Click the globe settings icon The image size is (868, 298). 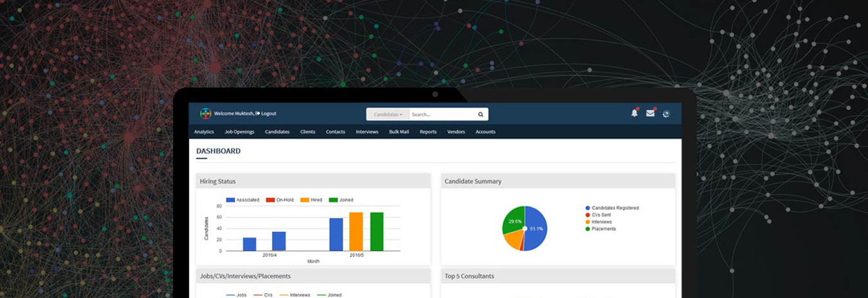[x=666, y=114]
